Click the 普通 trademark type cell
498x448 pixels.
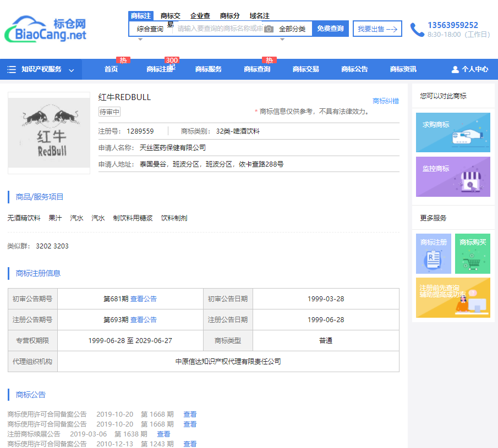click(326, 341)
